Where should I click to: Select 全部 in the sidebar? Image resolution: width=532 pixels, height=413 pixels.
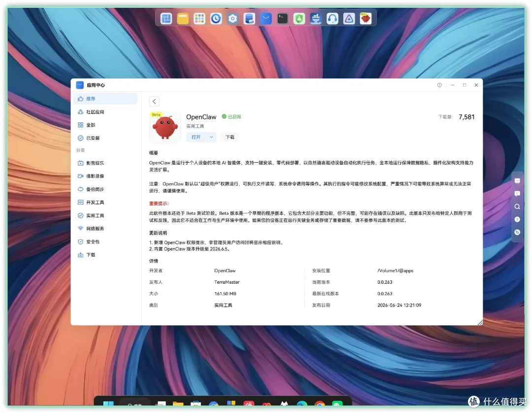point(105,125)
